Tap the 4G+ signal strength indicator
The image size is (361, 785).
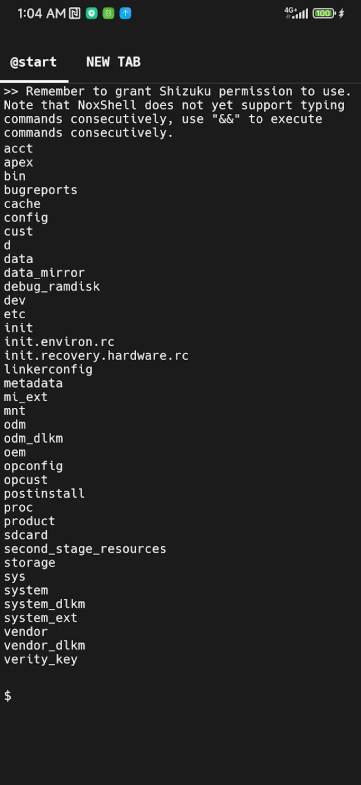[296, 13]
